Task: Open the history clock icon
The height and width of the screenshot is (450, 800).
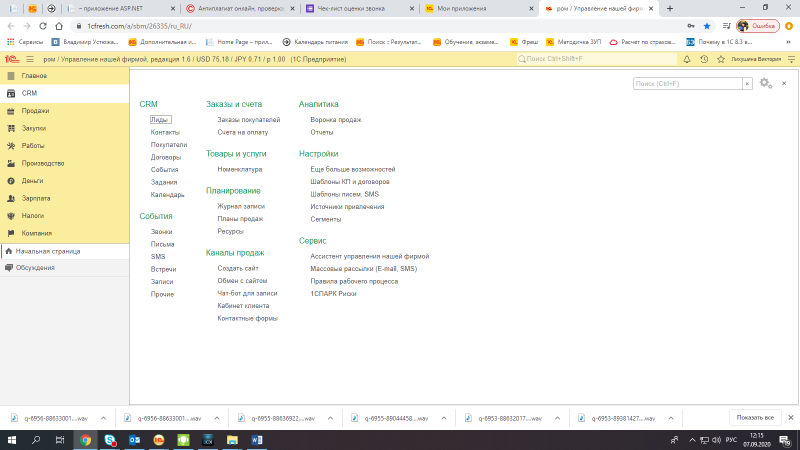Action: [704, 59]
